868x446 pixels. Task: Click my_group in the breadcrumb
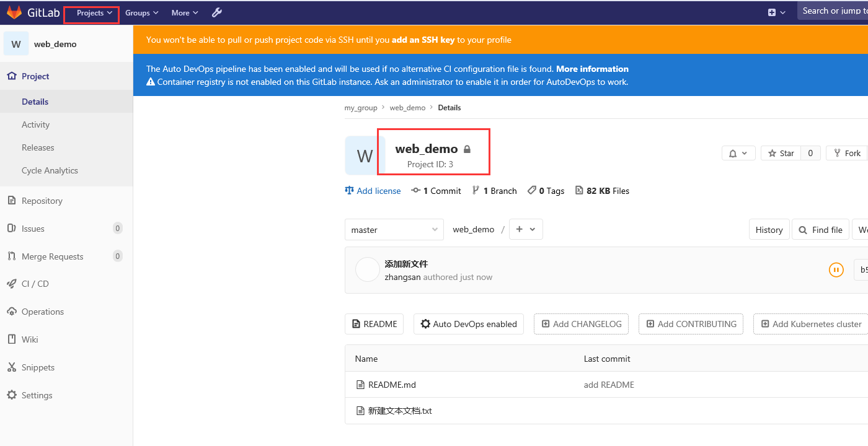pos(361,108)
